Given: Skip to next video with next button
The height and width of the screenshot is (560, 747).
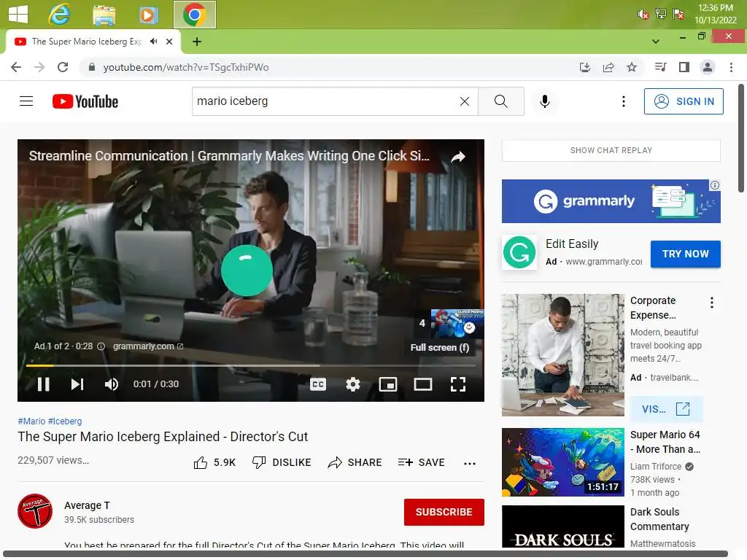Looking at the screenshot, I should click(x=77, y=384).
